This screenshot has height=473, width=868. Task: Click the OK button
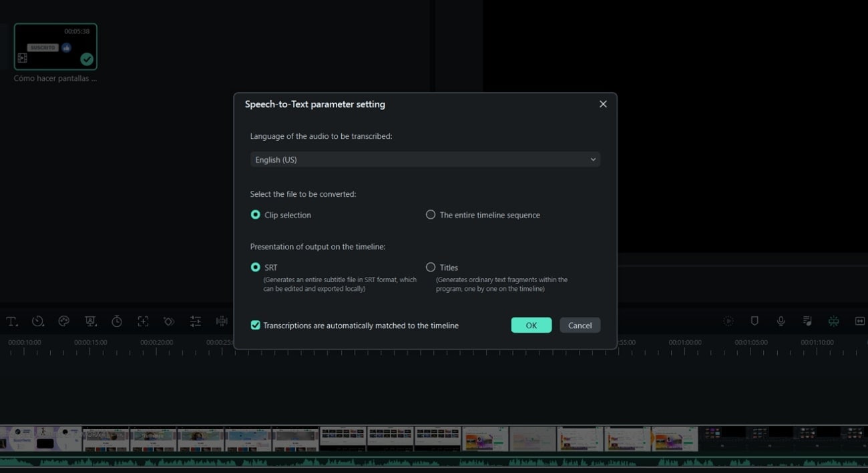pyautogui.click(x=531, y=325)
